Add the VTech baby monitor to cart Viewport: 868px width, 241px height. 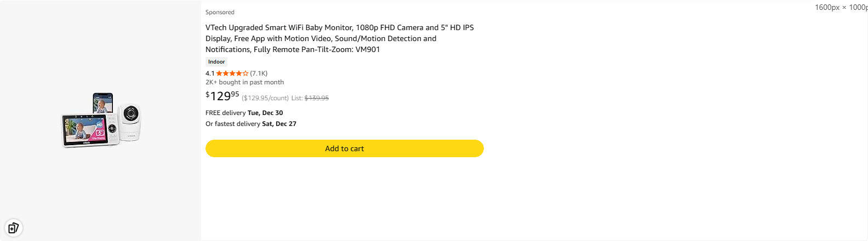click(x=344, y=148)
